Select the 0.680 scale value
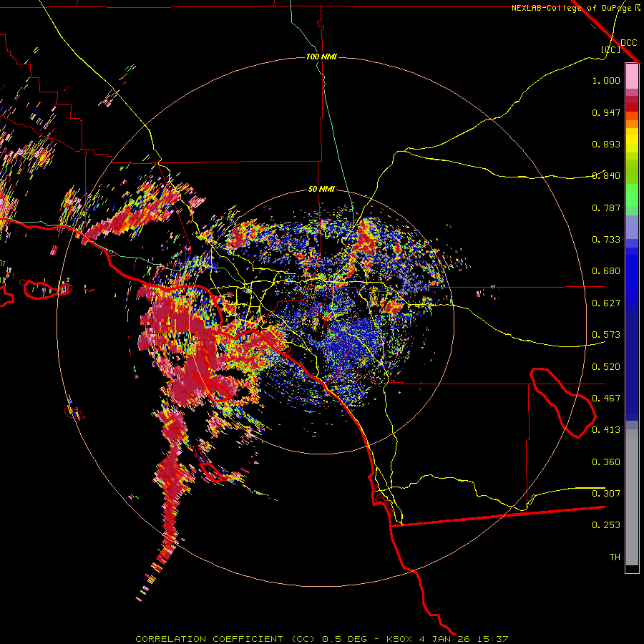This screenshot has width=644, height=644. [606, 271]
